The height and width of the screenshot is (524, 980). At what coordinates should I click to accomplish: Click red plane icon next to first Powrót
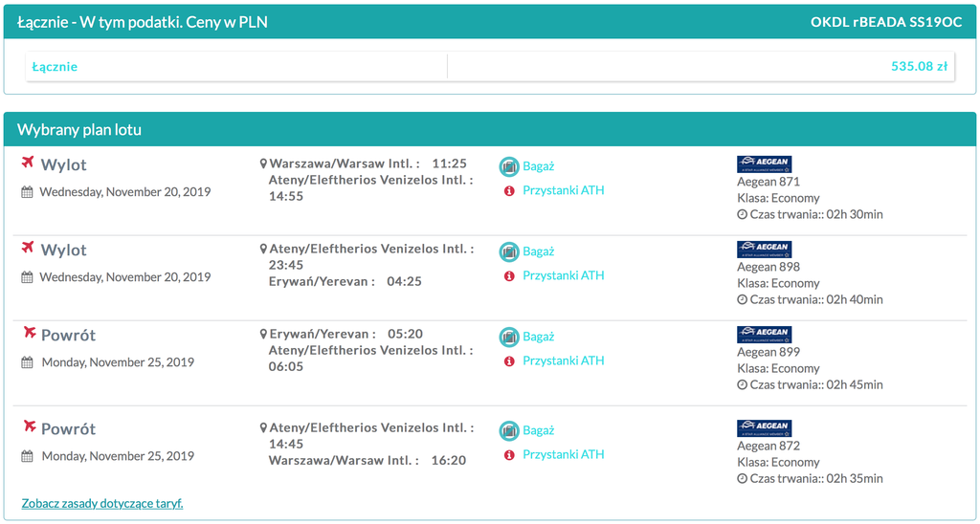(29, 332)
